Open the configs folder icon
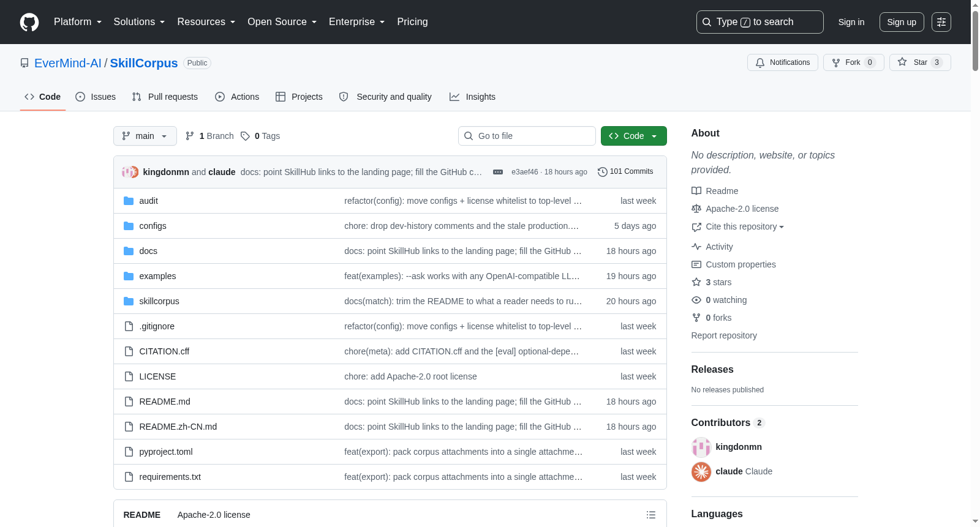Image resolution: width=980 pixels, height=527 pixels. 129,226
